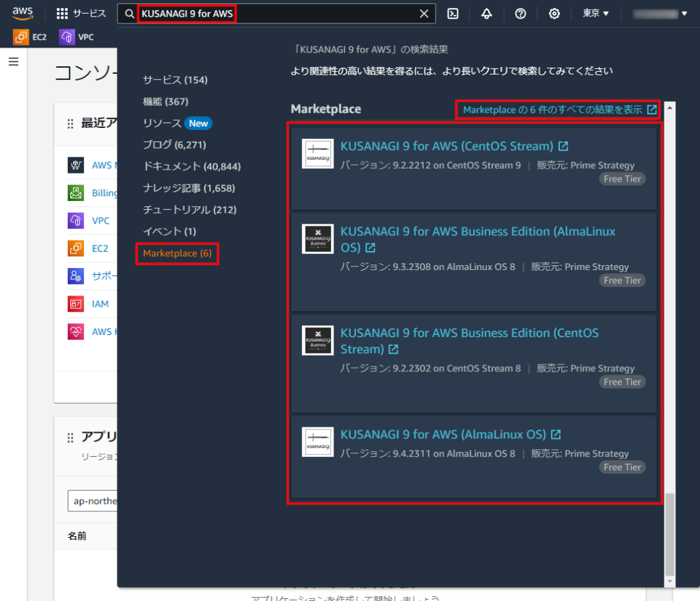Image resolution: width=700 pixels, height=601 pixels.
Task: Open the 東京 region dropdown
Action: click(x=595, y=14)
